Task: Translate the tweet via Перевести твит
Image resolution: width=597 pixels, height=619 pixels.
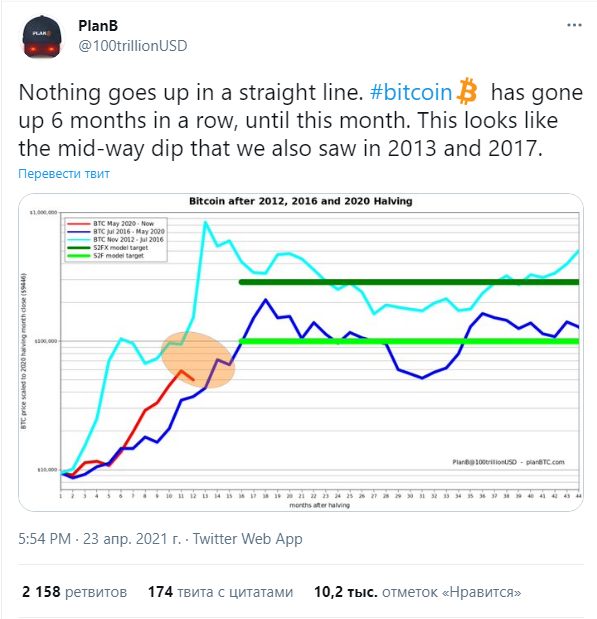Action: 64,173
